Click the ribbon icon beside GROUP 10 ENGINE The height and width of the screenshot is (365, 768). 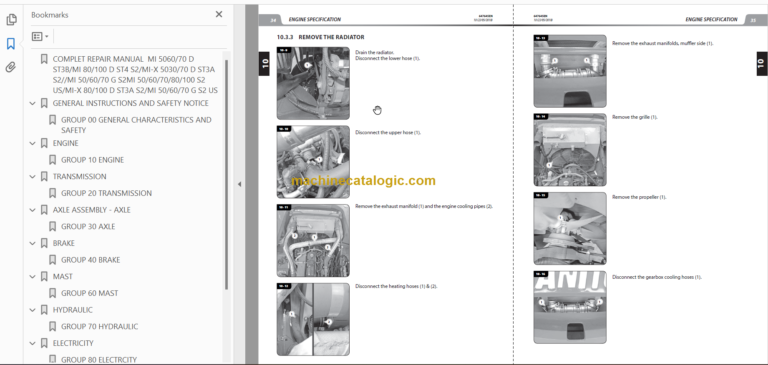[x=52, y=160]
